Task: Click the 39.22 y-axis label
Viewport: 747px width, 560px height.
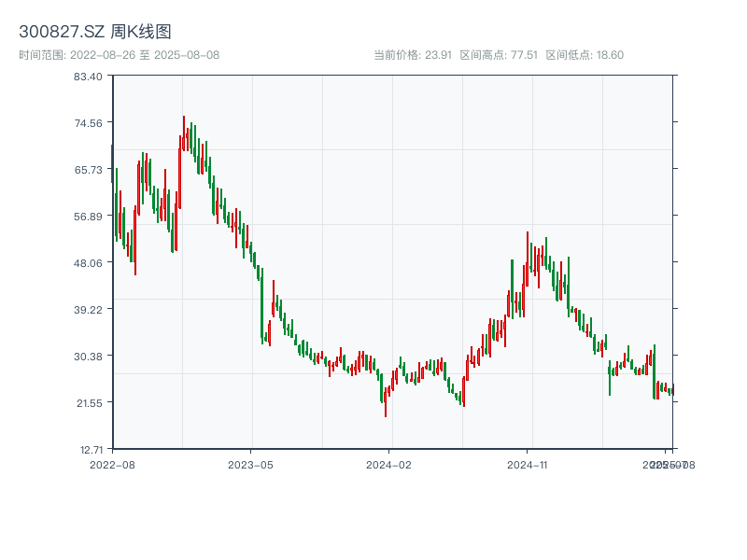Action: pos(88,310)
